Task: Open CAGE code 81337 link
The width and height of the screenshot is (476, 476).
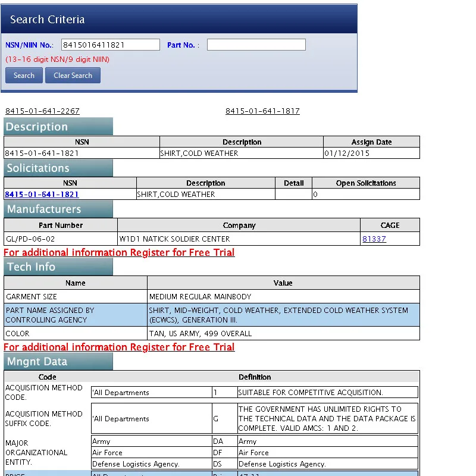Action: (x=374, y=239)
